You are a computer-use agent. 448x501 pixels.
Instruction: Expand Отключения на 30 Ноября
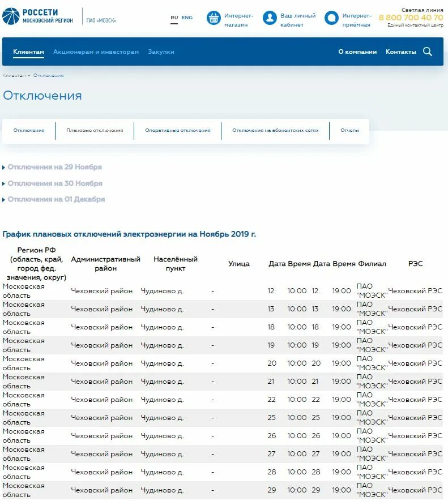point(55,183)
